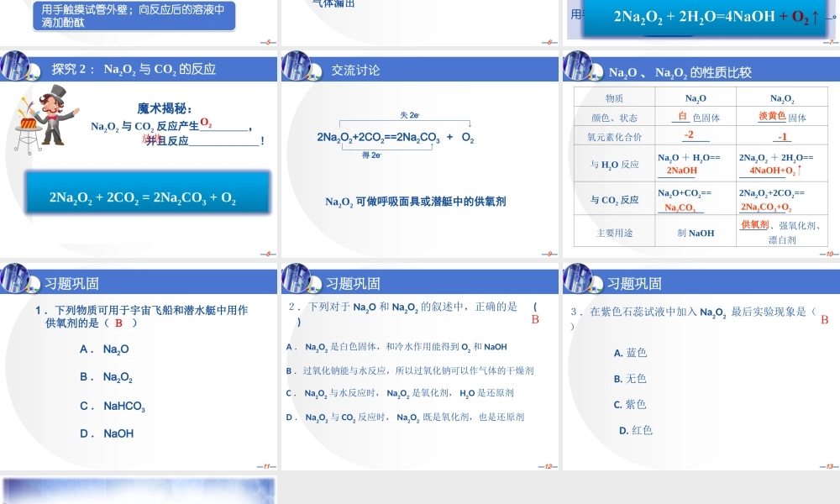
Task: Click the 颜色、状态 row label
Action: [614, 118]
